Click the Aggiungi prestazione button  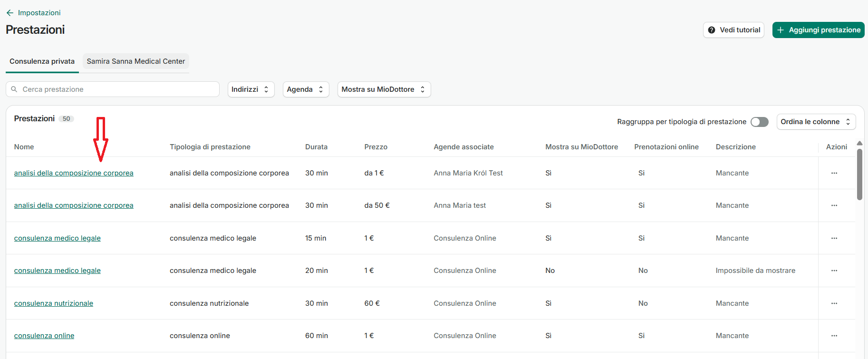coord(818,30)
